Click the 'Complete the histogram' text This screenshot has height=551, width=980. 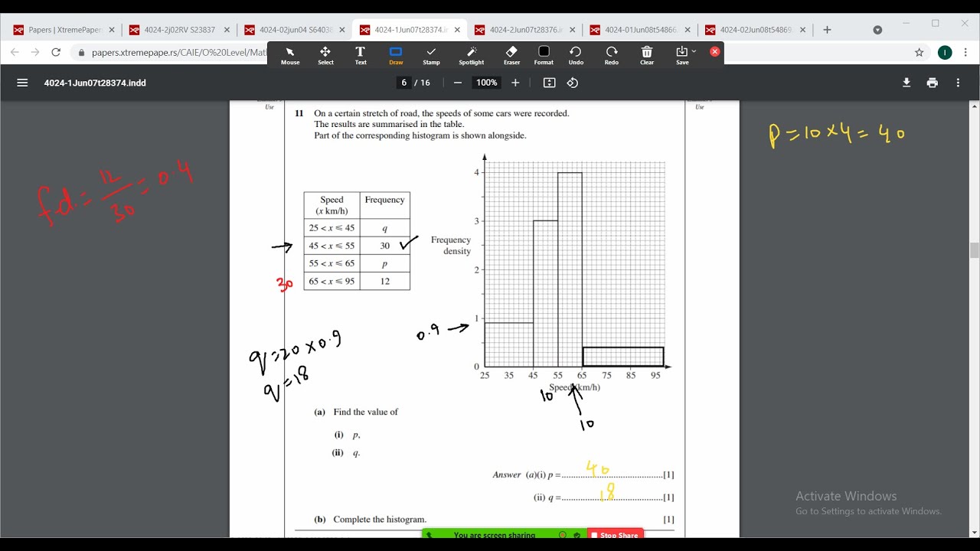380,520
